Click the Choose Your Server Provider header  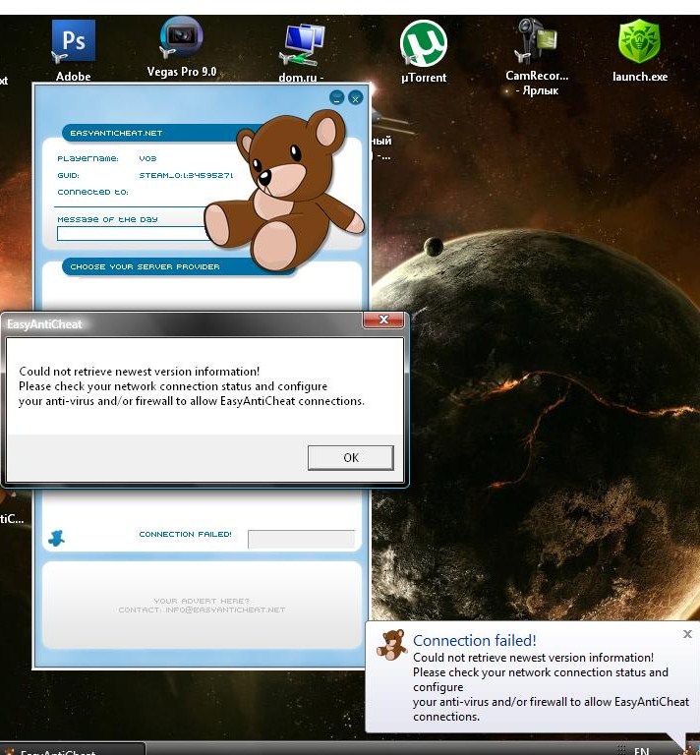click(x=145, y=266)
